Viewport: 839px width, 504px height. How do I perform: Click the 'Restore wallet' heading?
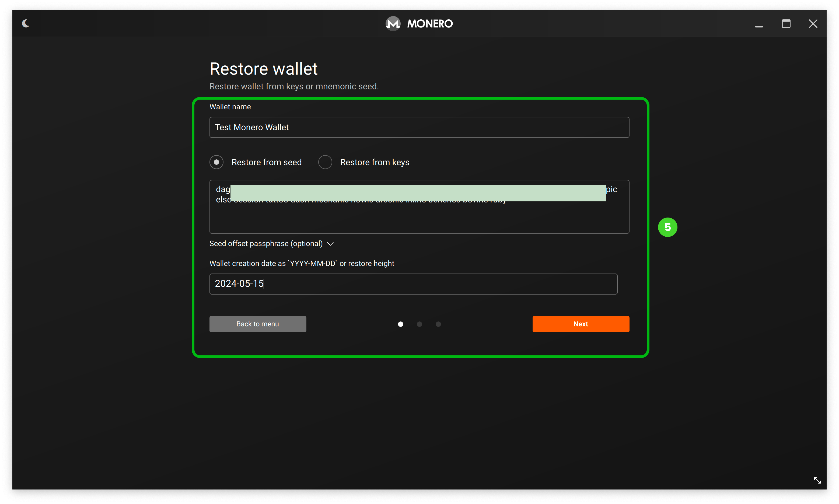pos(263,69)
